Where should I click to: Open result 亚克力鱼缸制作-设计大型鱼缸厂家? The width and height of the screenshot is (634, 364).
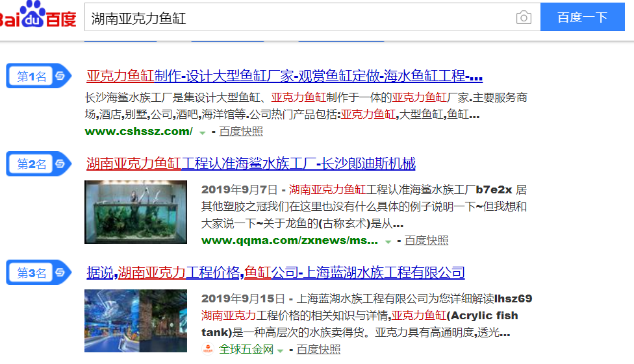pos(285,75)
